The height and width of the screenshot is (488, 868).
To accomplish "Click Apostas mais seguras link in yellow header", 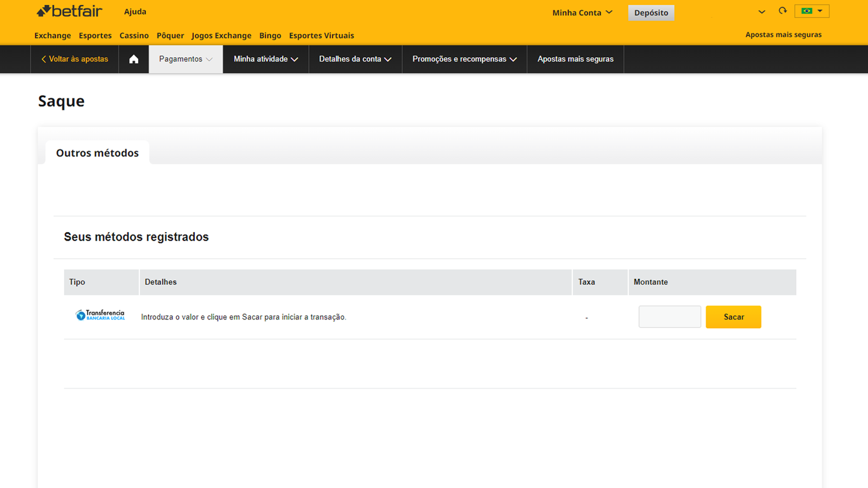I will (x=783, y=35).
